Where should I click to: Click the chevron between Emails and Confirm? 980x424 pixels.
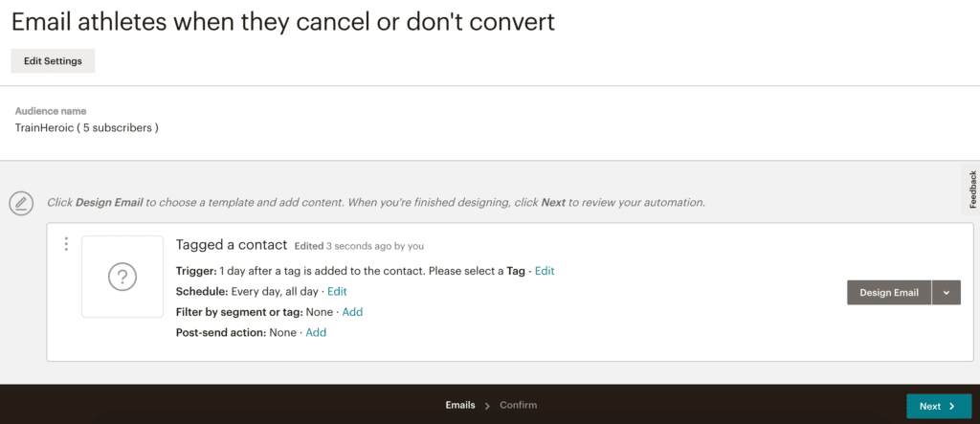(487, 406)
